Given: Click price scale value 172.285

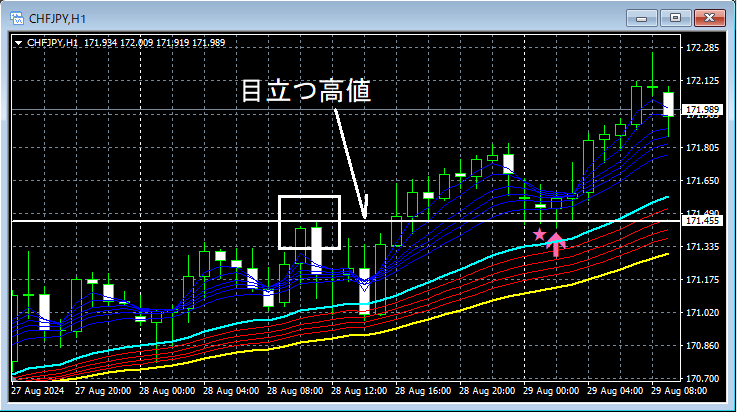Looking at the screenshot, I should click(x=702, y=48).
